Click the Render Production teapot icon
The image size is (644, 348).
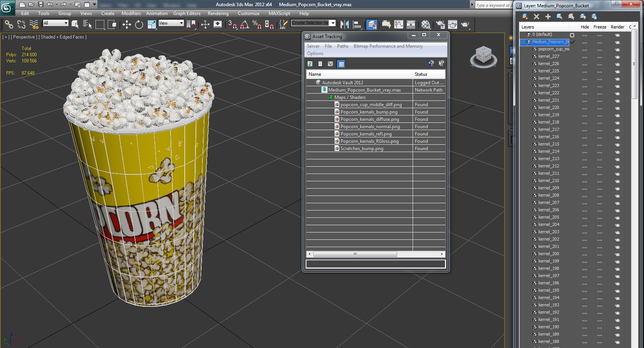coord(465,24)
